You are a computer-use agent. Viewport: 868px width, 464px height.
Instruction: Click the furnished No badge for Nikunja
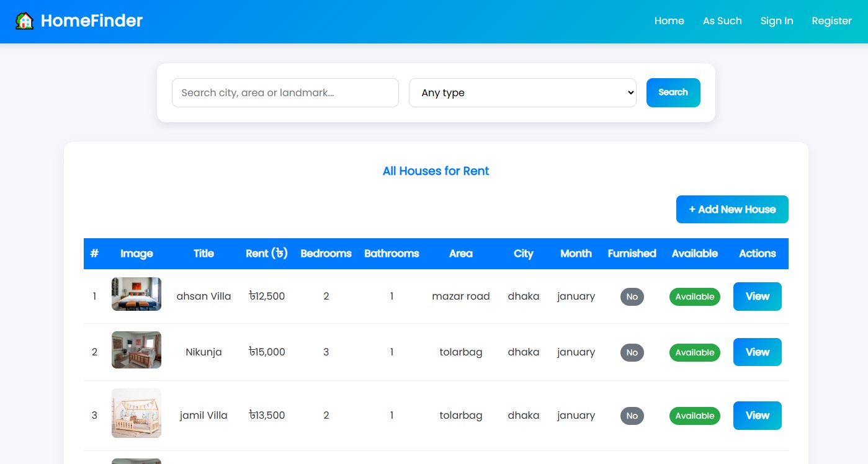632,352
